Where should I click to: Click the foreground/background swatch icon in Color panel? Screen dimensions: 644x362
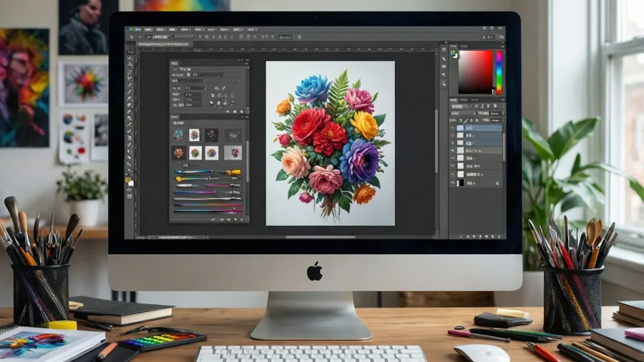(454, 54)
